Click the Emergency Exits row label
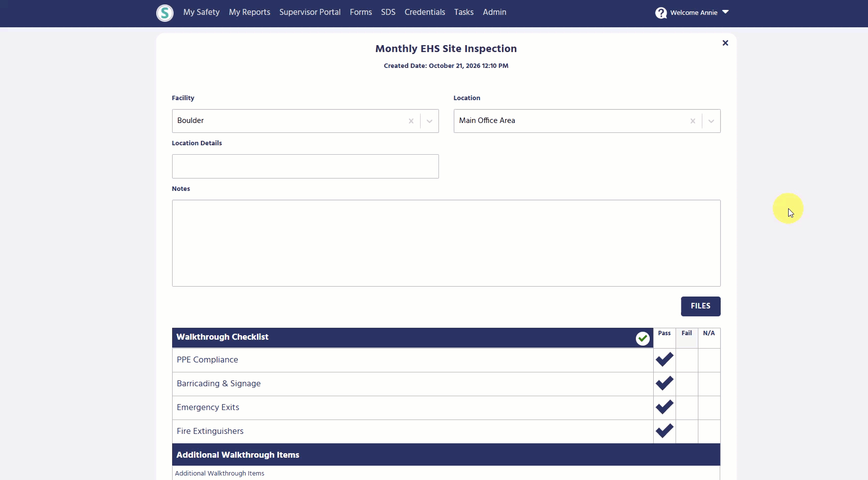868x480 pixels. (208, 408)
